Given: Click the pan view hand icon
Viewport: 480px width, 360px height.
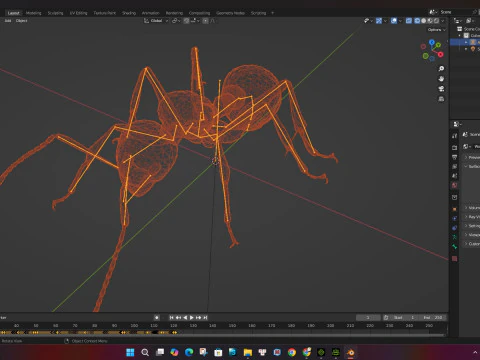Looking at the screenshot, I should (x=441, y=79).
